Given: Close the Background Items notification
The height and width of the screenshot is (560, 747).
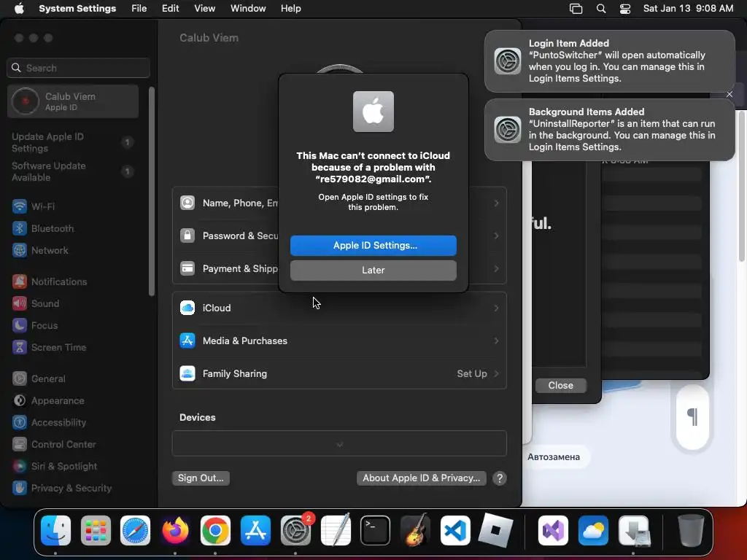Looking at the screenshot, I should 729,94.
